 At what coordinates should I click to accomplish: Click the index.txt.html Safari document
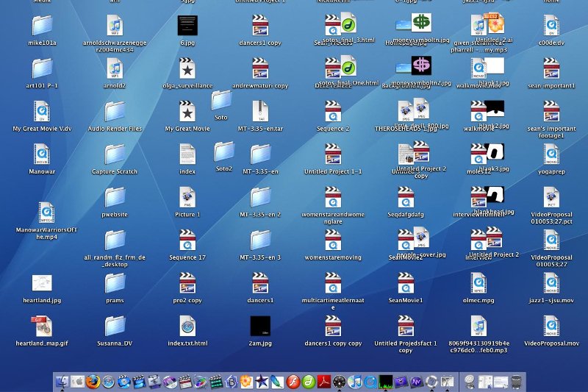pos(187,326)
